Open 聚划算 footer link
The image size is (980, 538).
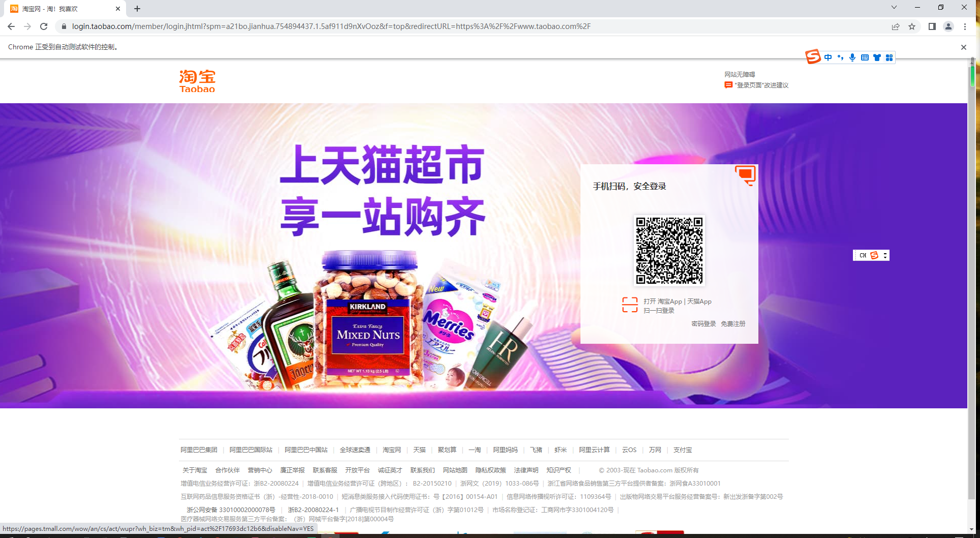[447, 450]
